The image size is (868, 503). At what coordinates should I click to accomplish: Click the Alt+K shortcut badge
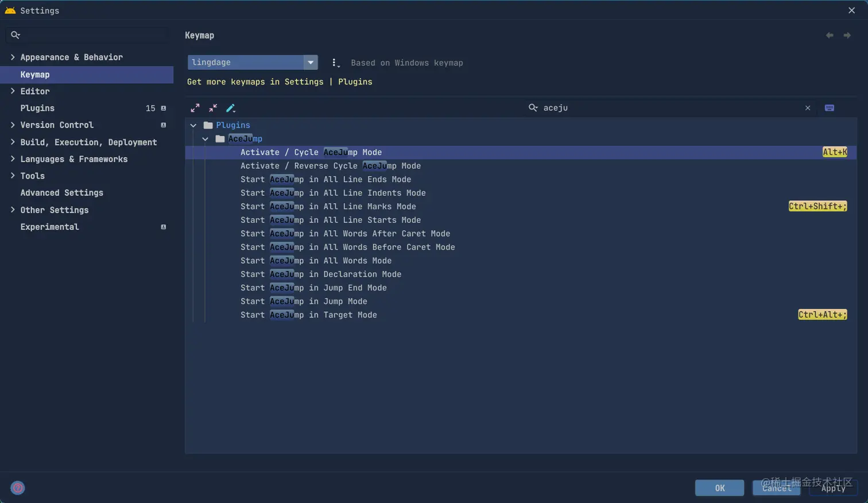[x=835, y=152]
